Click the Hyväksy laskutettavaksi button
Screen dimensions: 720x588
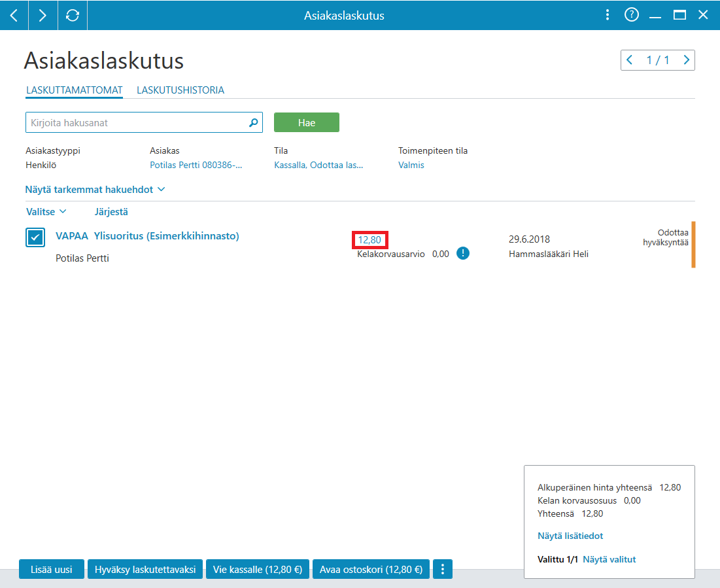(145, 569)
